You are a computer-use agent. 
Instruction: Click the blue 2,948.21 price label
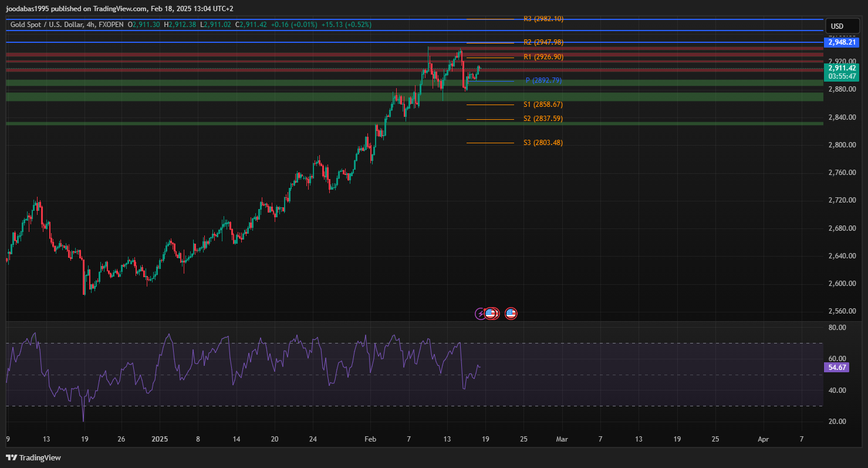841,43
